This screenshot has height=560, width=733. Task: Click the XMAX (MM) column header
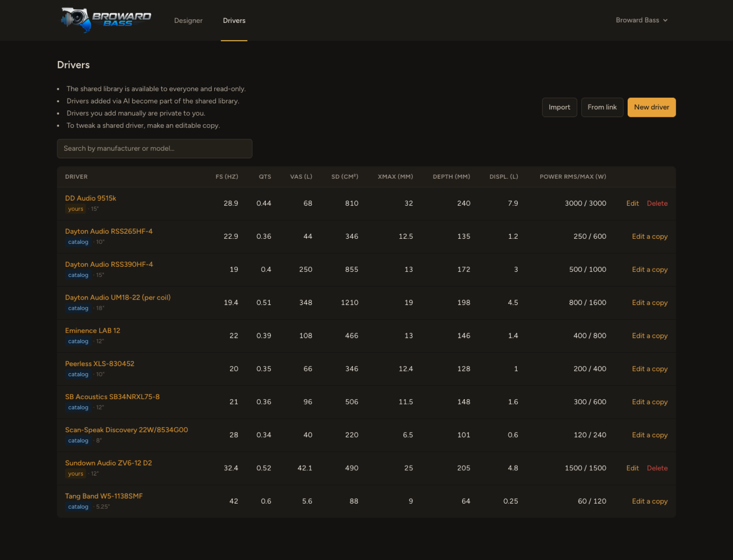pos(395,177)
